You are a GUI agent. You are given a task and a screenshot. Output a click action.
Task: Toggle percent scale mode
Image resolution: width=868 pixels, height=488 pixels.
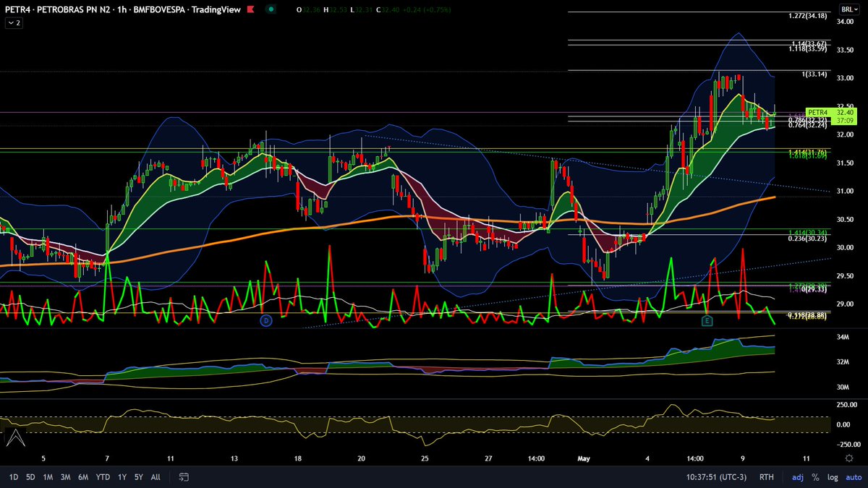point(815,477)
